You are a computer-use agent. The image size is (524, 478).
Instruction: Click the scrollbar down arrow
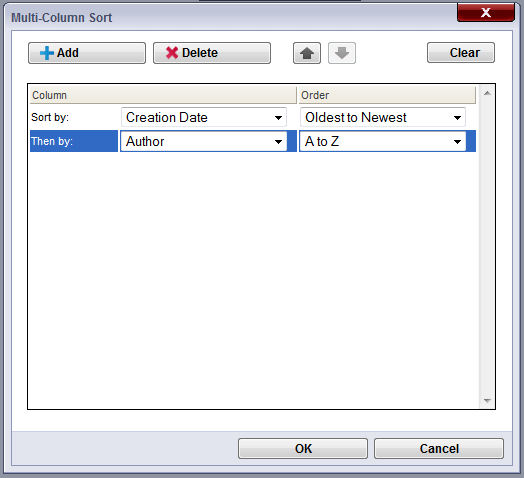point(487,400)
